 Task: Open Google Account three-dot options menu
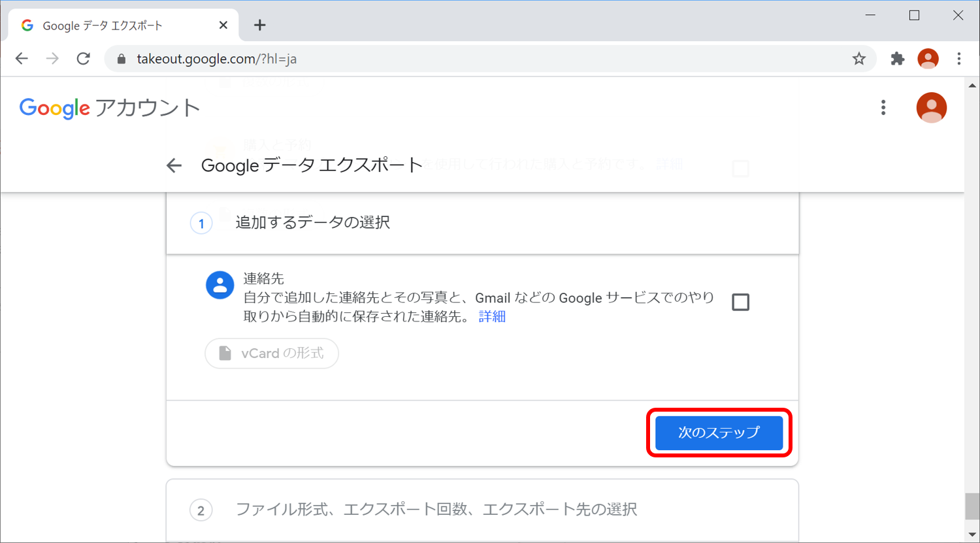(x=883, y=108)
